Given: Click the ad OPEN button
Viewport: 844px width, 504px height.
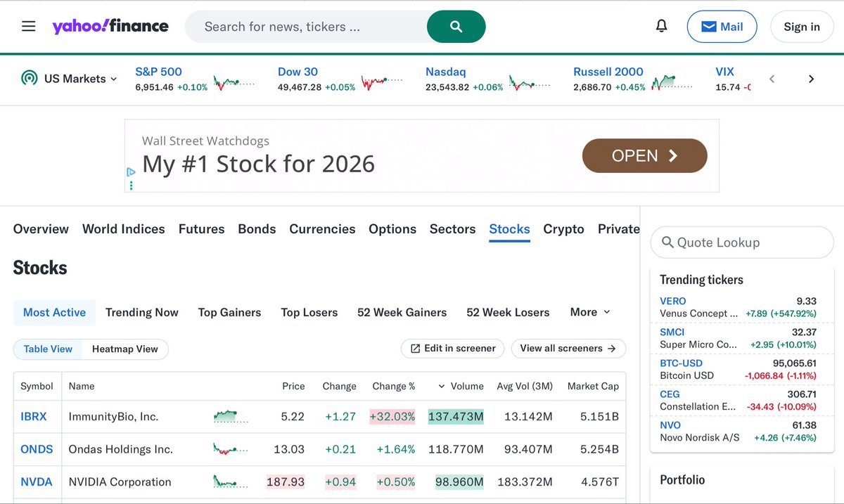Looking at the screenshot, I should 645,155.
